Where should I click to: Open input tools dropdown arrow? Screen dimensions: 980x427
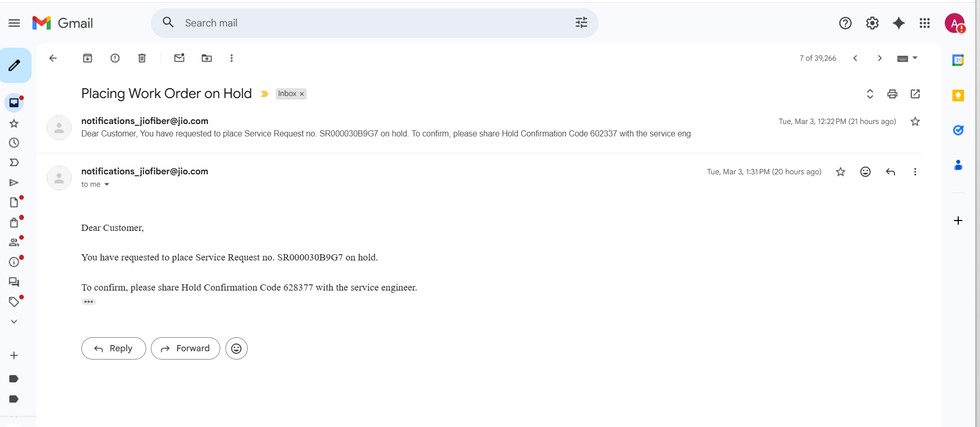(915, 58)
